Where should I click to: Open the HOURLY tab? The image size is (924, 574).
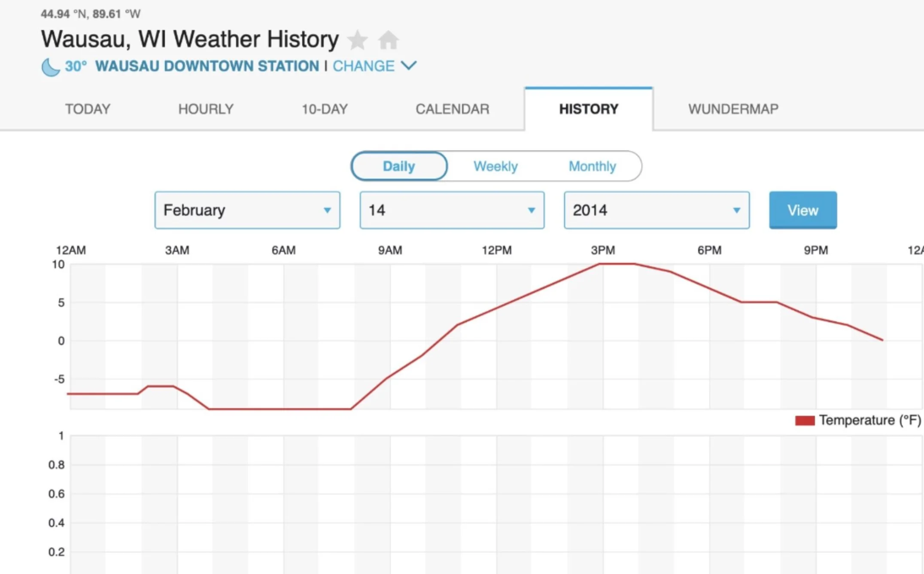tap(206, 109)
